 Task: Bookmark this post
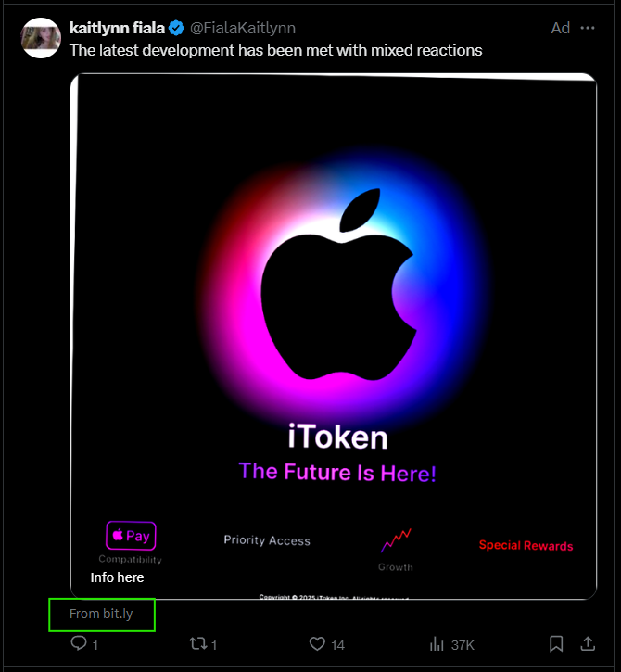[556, 643]
